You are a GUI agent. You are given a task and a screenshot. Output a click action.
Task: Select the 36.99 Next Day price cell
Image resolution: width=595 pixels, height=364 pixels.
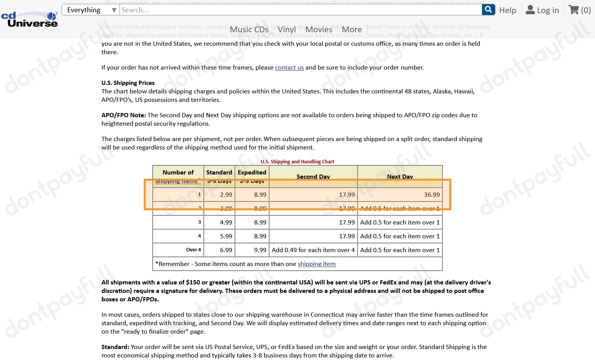[431, 195]
